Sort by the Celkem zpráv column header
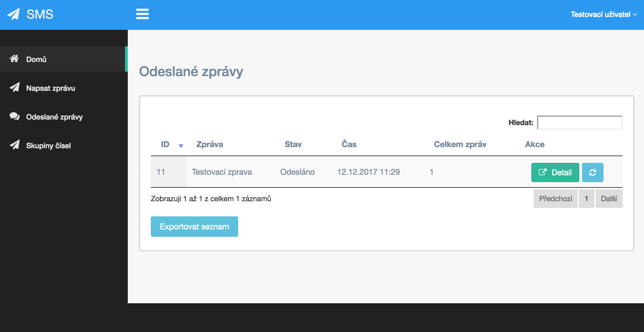The width and height of the screenshot is (644, 332). (460, 144)
